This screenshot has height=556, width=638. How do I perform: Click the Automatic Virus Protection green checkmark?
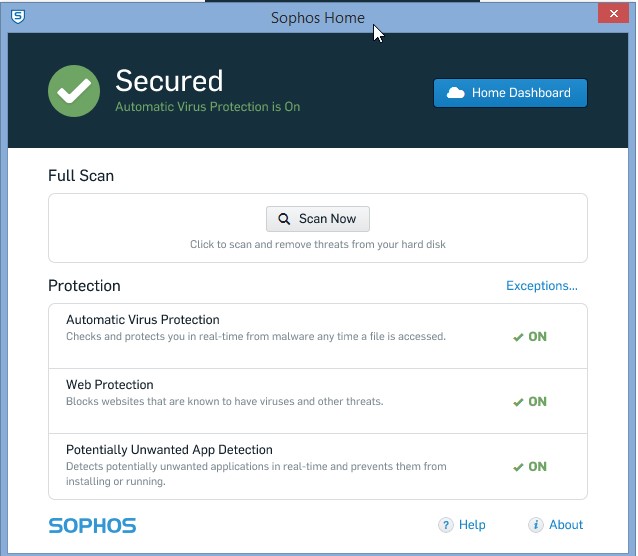(x=518, y=337)
